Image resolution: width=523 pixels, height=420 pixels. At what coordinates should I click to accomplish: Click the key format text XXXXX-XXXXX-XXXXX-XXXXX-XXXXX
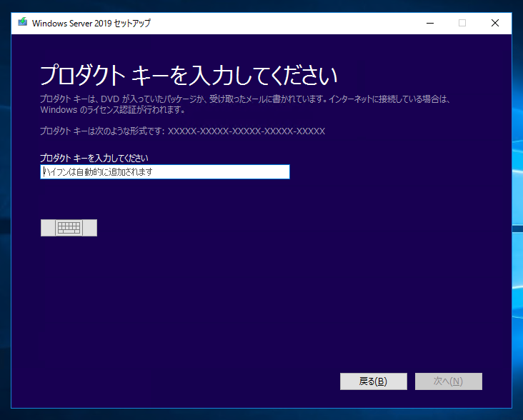246,131
